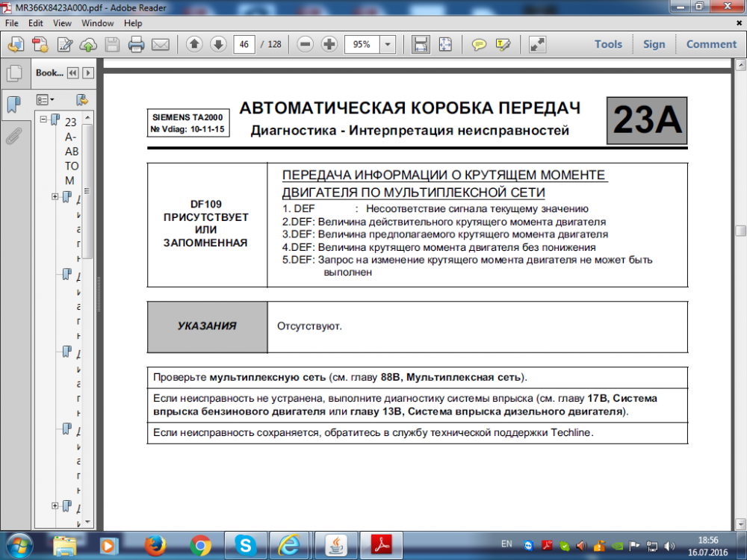Add a sticky note comment
Screen dimensions: 747x560
pyautogui.click(x=479, y=44)
